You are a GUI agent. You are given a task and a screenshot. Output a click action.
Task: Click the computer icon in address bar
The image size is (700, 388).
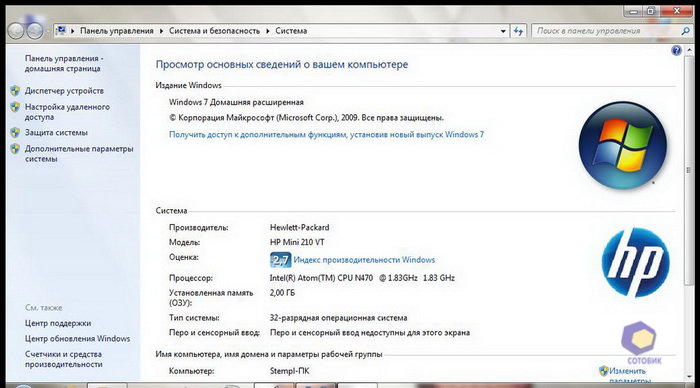tap(61, 30)
